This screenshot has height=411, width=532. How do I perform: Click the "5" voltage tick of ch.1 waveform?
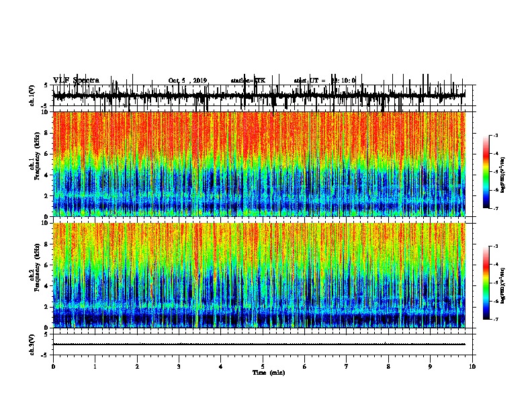pos(46,85)
